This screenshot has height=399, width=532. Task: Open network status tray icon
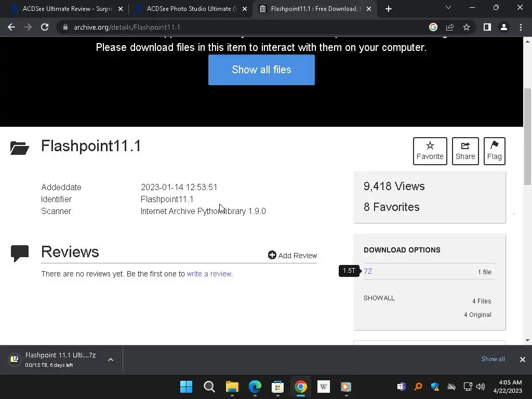(x=468, y=387)
